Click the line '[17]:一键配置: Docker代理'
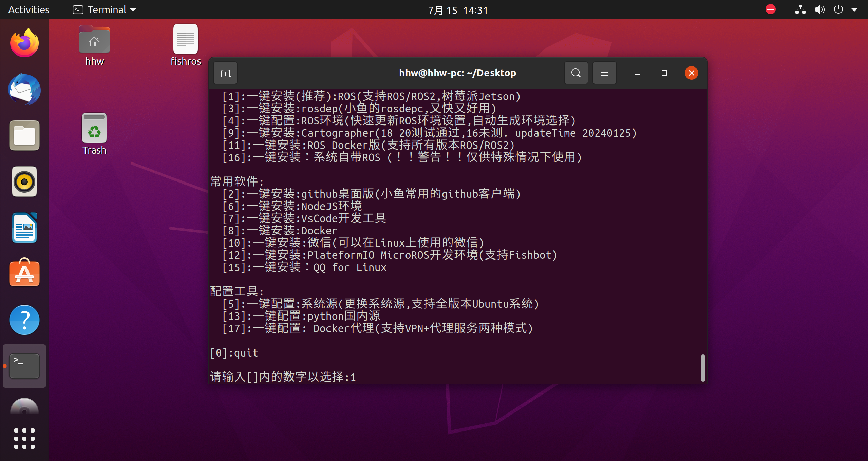Viewport: 868px width, 461px height. 377,328
